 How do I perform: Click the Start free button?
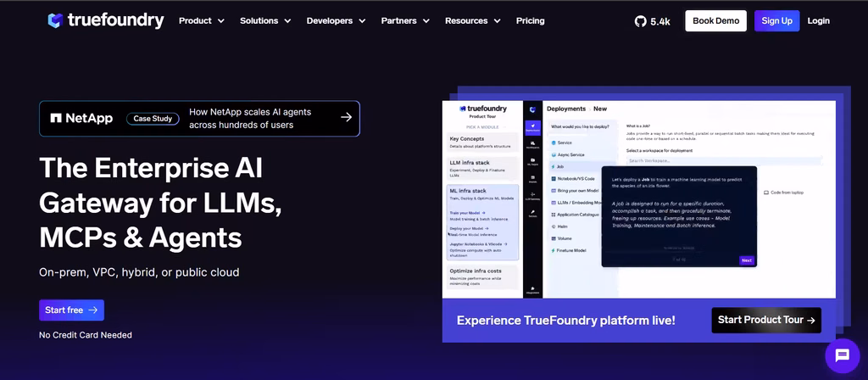pos(71,310)
